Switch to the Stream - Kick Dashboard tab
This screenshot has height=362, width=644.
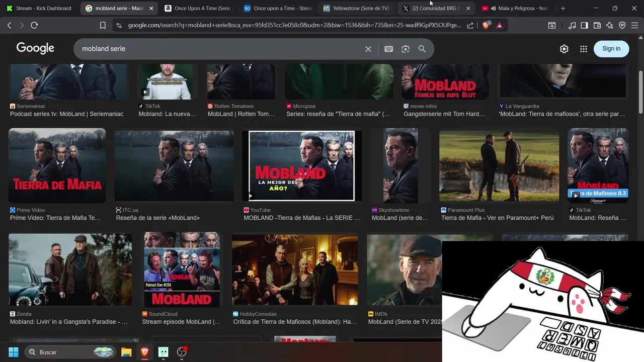pyautogui.click(x=40, y=8)
